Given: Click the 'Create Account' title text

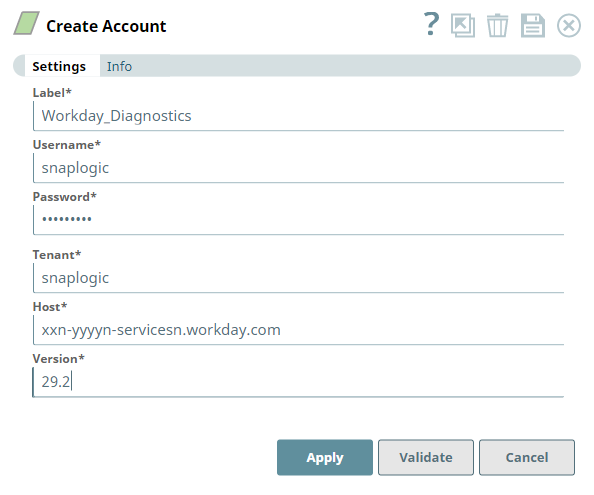Looking at the screenshot, I should [106, 26].
